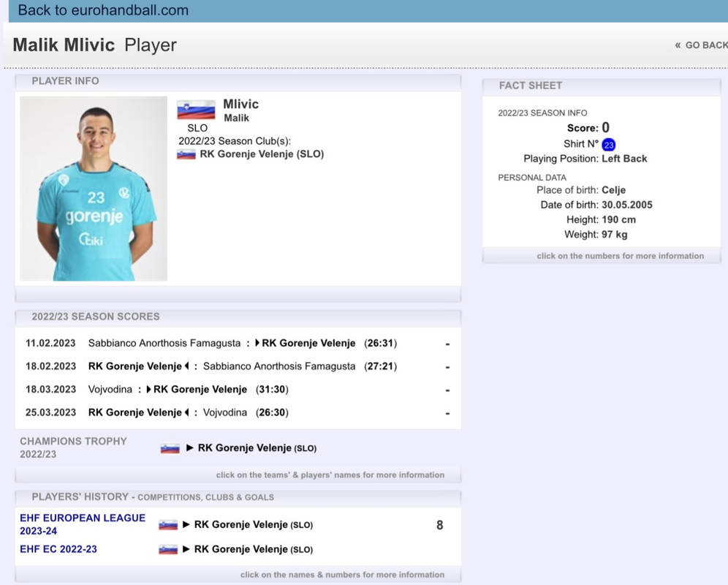Image resolution: width=728 pixels, height=585 pixels.
Task: Click the Score value 0
Action: [x=605, y=127]
